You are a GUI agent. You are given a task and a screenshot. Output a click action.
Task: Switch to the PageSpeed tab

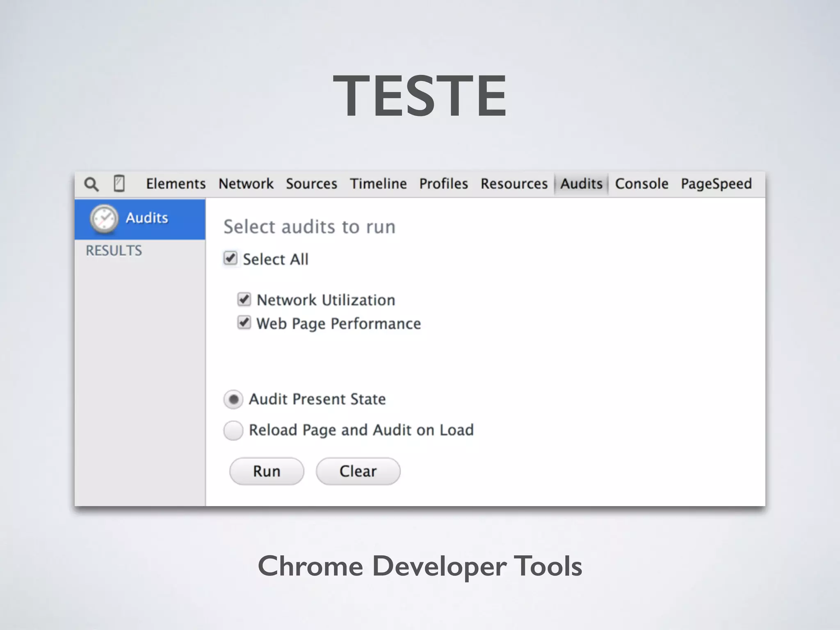point(716,184)
